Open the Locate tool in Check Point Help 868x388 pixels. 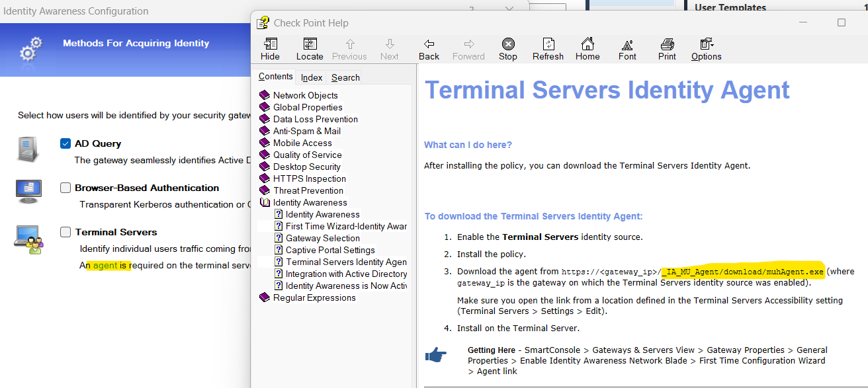point(310,46)
